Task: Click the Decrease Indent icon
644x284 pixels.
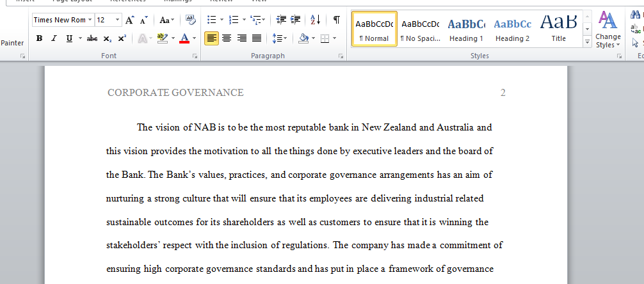Action: point(281,20)
